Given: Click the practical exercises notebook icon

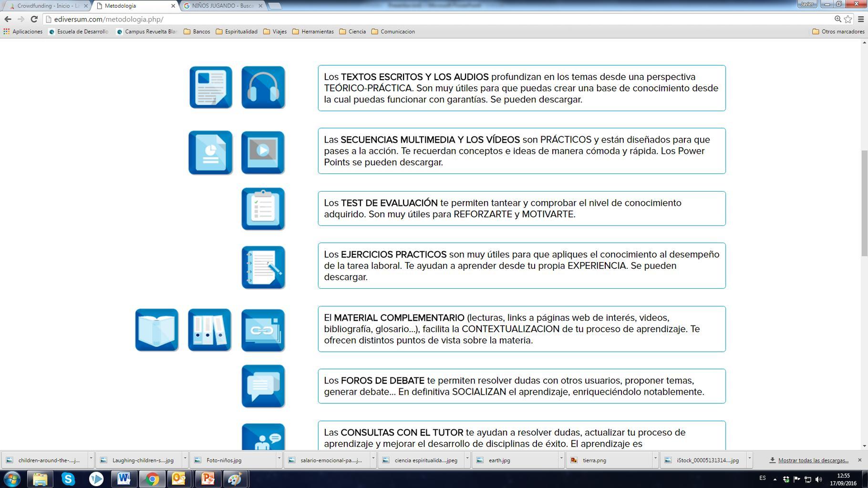Looking at the screenshot, I should [x=263, y=267].
